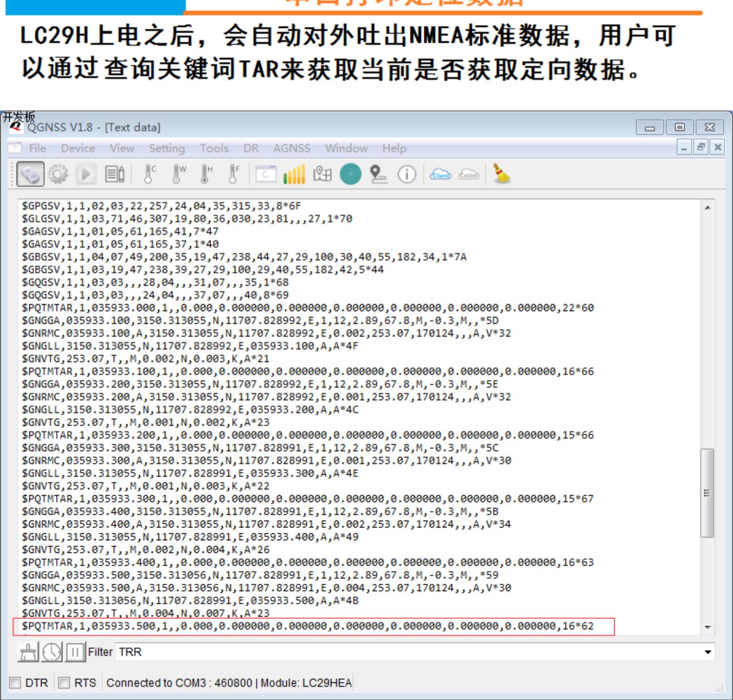Open the Setting menu
The image size is (733, 700).
coord(167,148)
